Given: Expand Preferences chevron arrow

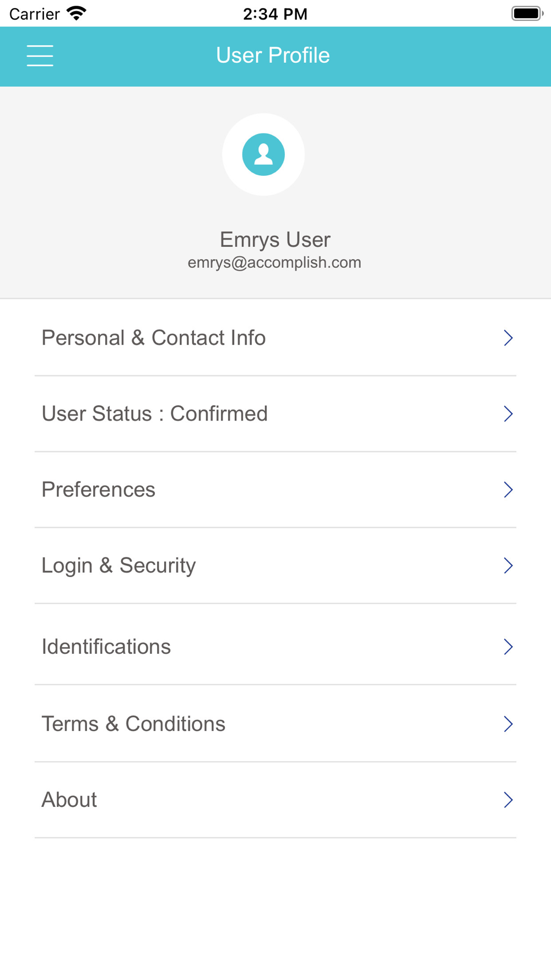Looking at the screenshot, I should coord(508,489).
